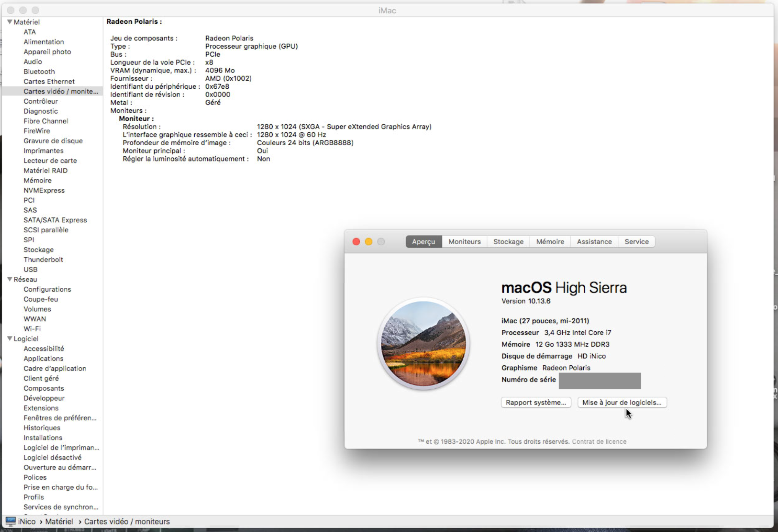Open the Contrat de licence link
The width and height of the screenshot is (778, 532).
click(x=599, y=441)
